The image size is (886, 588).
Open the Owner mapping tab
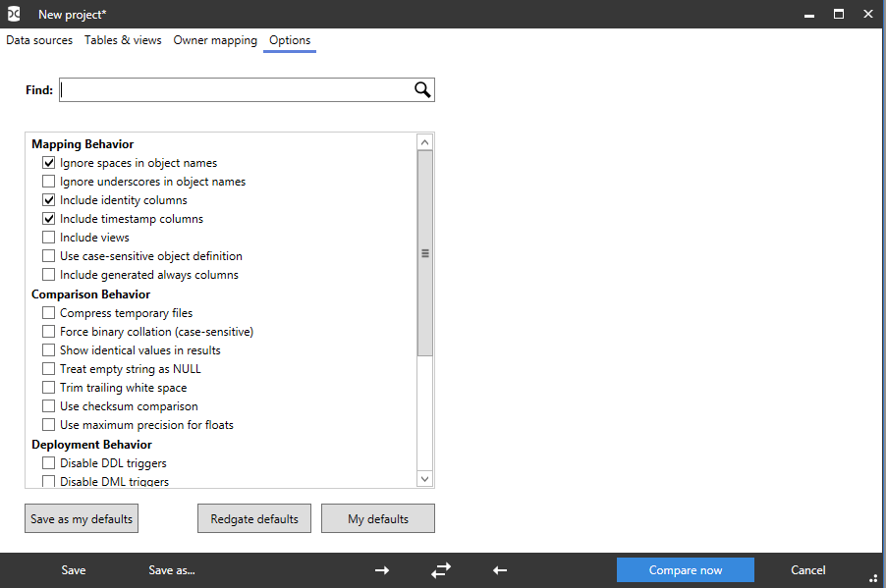pos(215,40)
